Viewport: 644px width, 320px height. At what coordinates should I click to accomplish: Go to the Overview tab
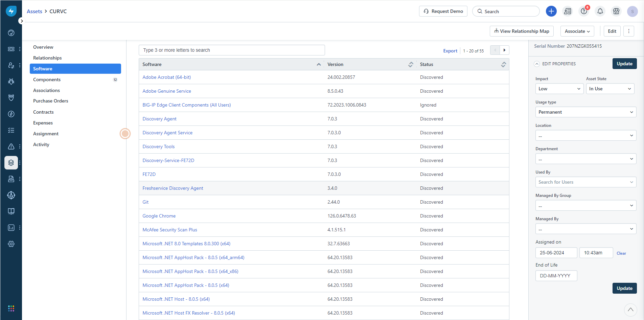75,47
